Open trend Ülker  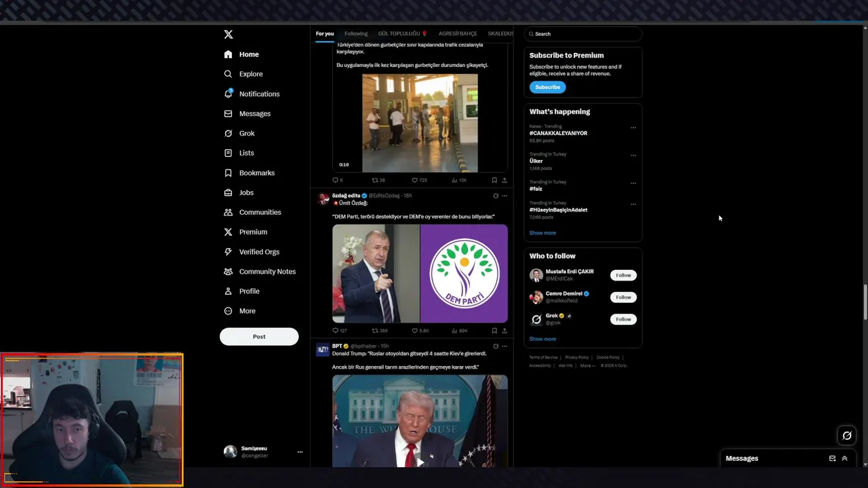point(536,161)
